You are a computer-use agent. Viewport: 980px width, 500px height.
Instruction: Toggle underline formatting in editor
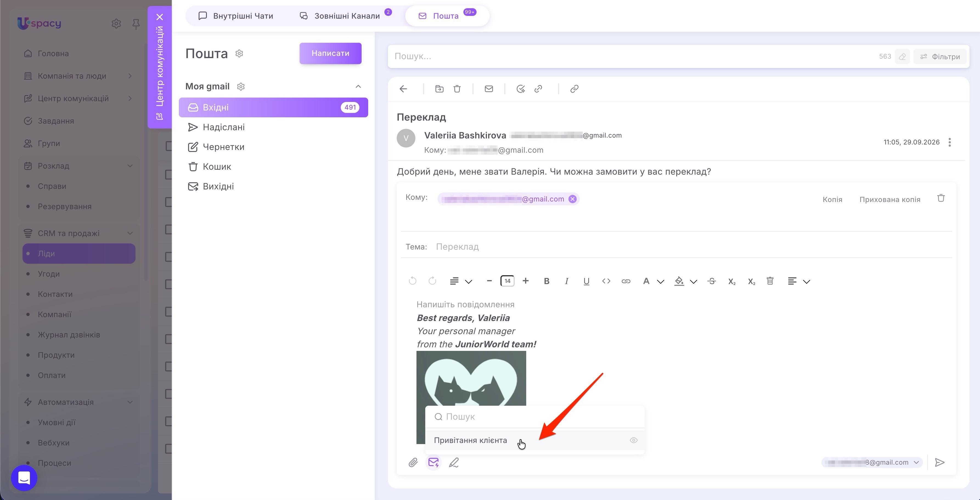586,281
